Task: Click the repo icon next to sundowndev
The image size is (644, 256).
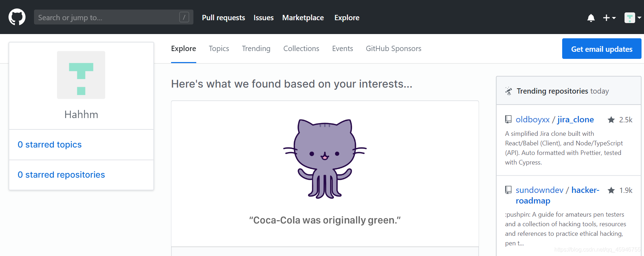Action: pyautogui.click(x=508, y=190)
